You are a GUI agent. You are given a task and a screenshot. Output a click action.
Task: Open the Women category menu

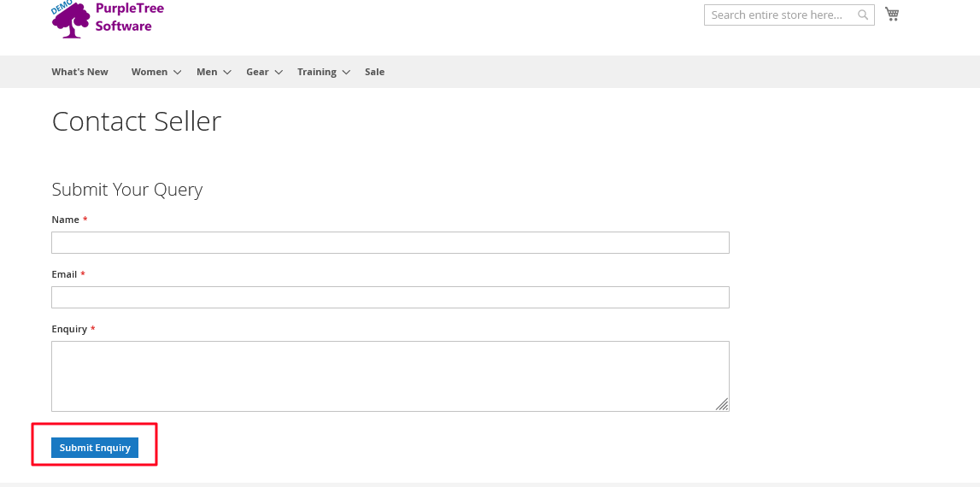point(150,72)
